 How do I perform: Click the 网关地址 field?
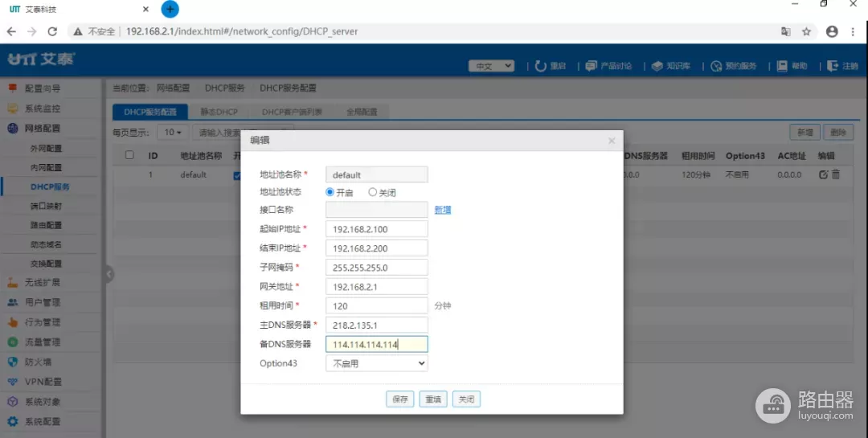click(x=376, y=287)
